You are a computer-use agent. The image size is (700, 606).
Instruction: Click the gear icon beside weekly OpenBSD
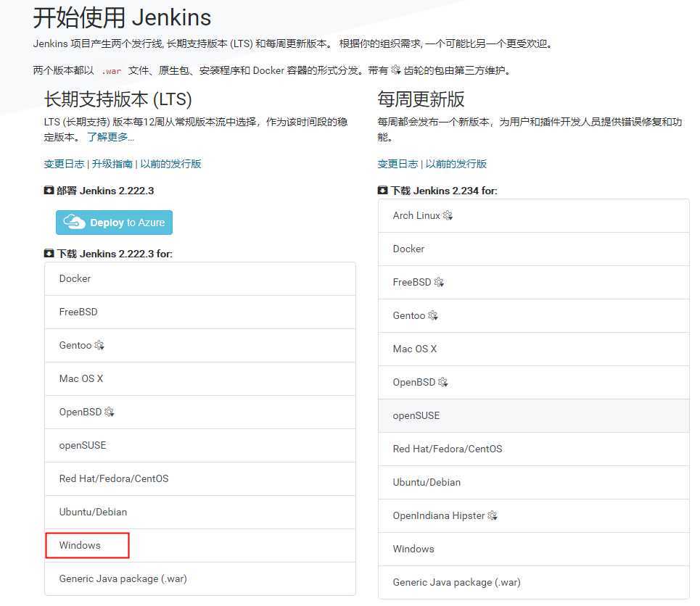click(443, 382)
